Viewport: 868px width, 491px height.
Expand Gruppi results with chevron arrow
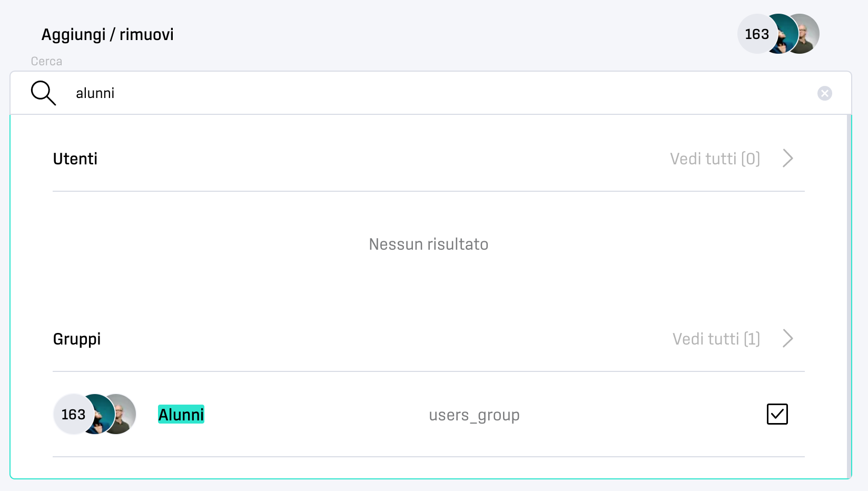[788, 338]
